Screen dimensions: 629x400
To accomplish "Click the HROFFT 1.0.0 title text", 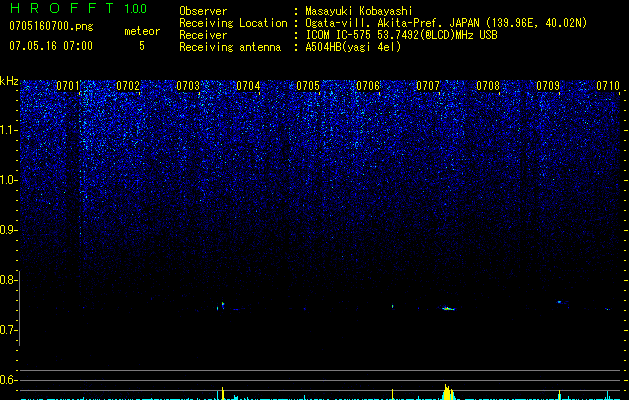I will [78, 8].
